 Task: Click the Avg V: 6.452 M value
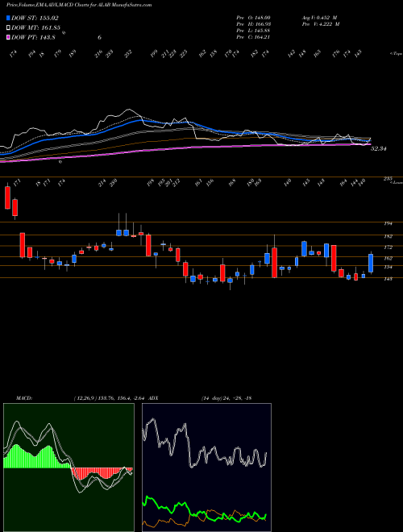point(320,18)
